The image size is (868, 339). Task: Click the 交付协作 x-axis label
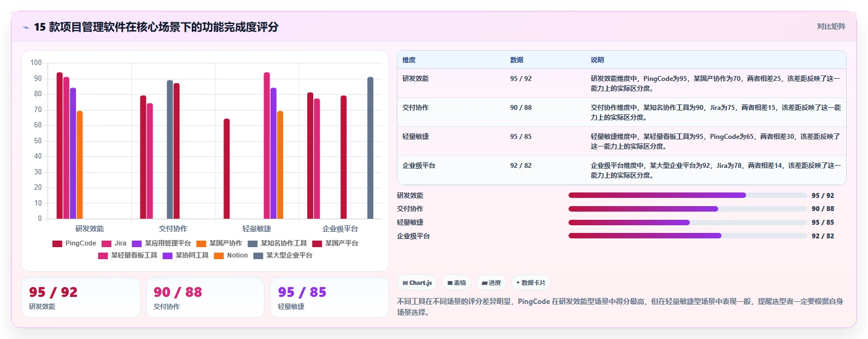click(x=173, y=229)
